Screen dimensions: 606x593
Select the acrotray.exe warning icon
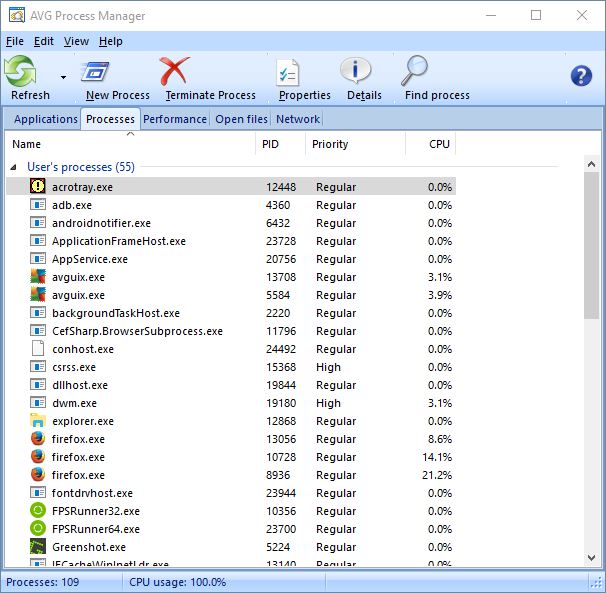[x=38, y=186]
